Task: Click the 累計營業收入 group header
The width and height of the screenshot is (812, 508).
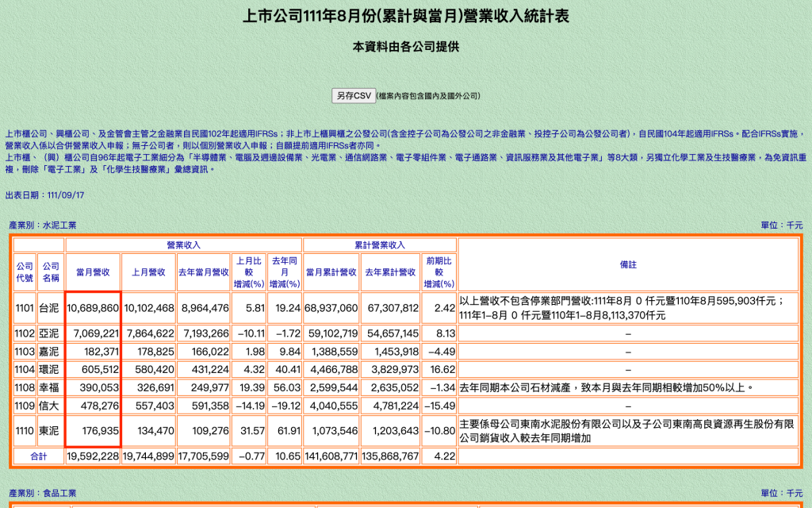Action: pyautogui.click(x=380, y=245)
